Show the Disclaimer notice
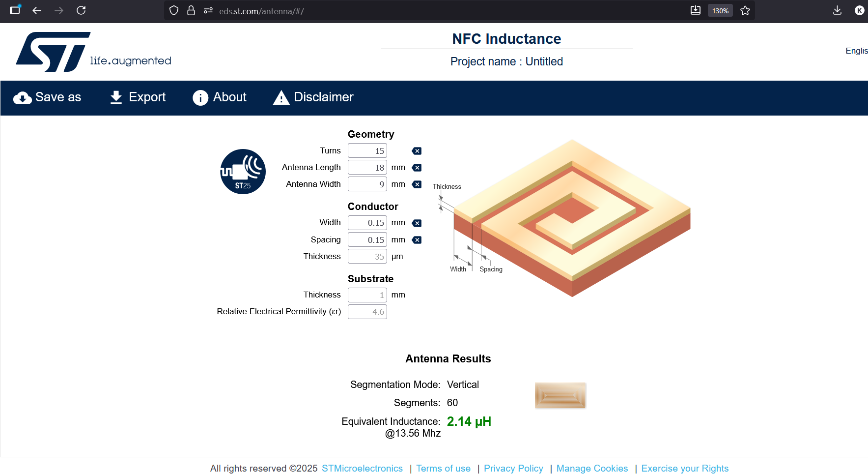This screenshot has width=868, height=475. pyautogui.click(x=313, y=97)
